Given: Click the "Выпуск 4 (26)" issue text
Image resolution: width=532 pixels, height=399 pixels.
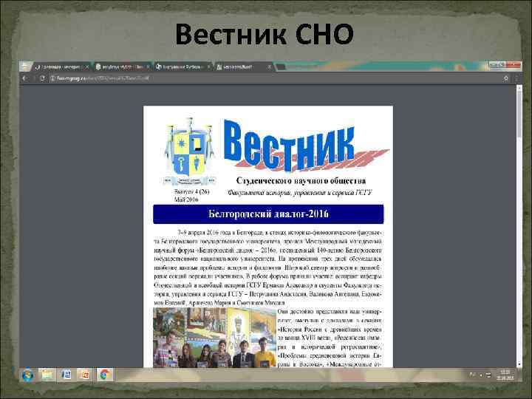Looking at the screenshot, I should [191, 191].
